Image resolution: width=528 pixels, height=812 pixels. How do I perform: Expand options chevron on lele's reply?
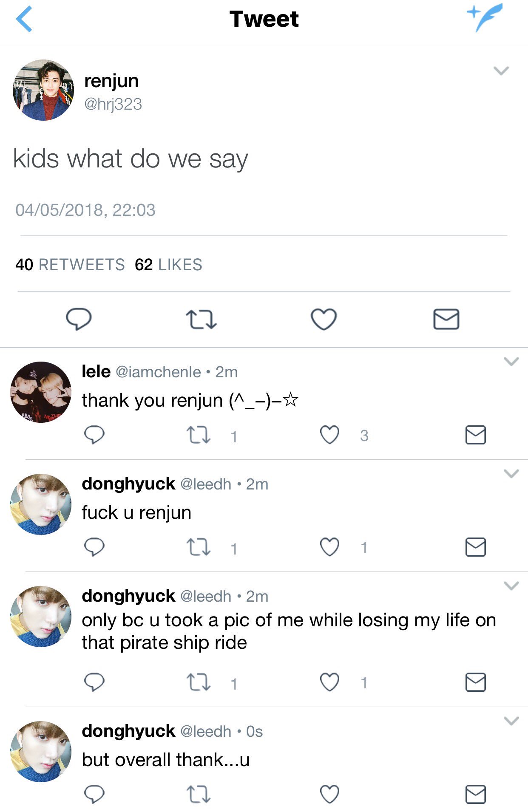511,362
